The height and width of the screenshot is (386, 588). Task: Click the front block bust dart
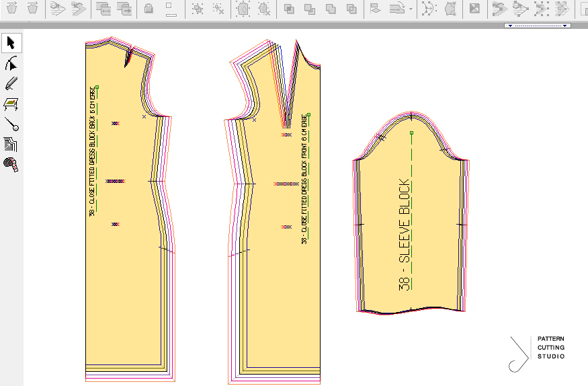pyautogui.click(x=288, y=86)
